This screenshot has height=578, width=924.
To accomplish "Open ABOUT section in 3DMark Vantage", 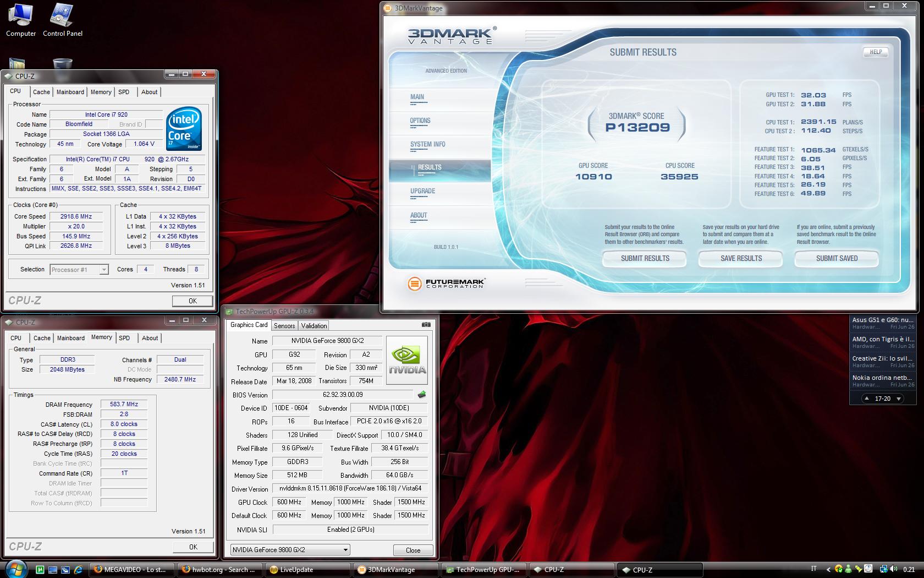I will [419, 215].
